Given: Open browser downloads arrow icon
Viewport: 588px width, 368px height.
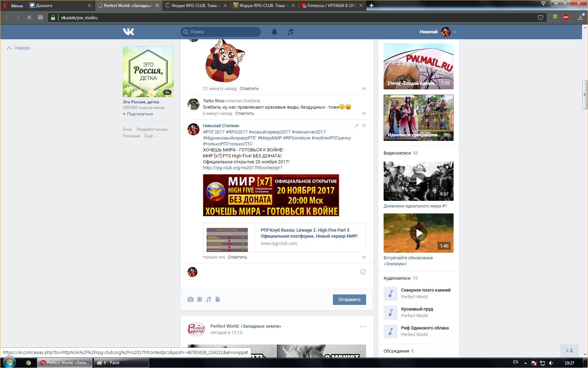Looking at the screenshot, I should click(580, 17).
